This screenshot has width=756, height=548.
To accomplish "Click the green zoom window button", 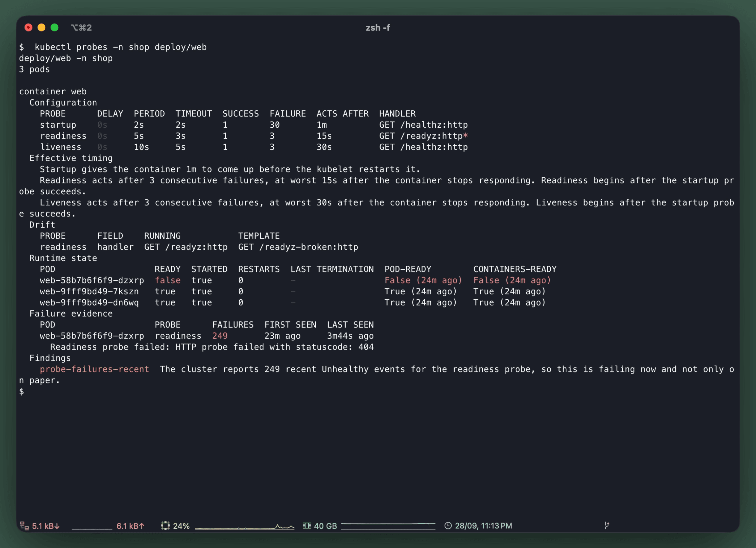I will pos(54,27).
